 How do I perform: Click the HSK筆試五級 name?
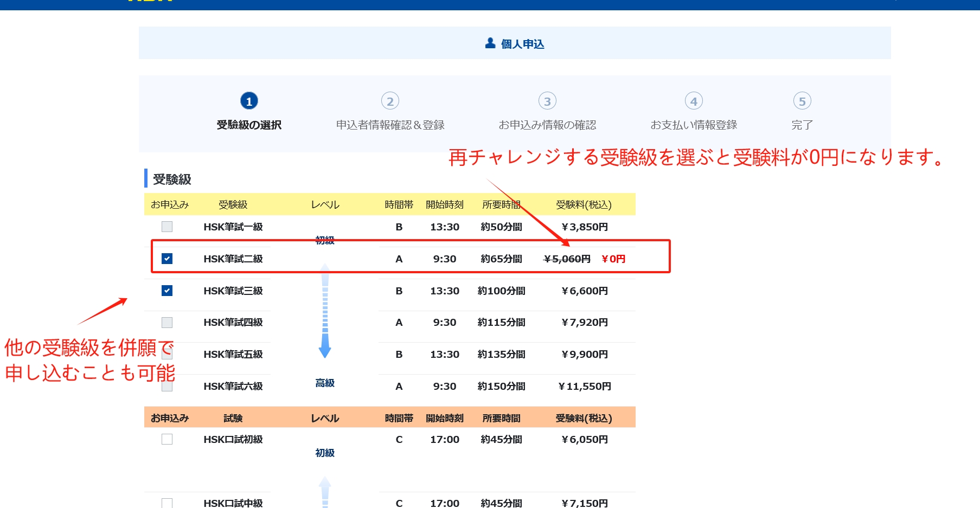pos(233,354)
